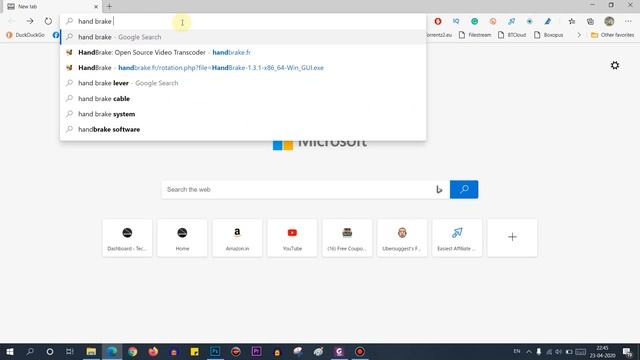Open Ubersuggest quick link tile
Image resolution: width=640 pixels, height=360 pixels.
[402, 238]
